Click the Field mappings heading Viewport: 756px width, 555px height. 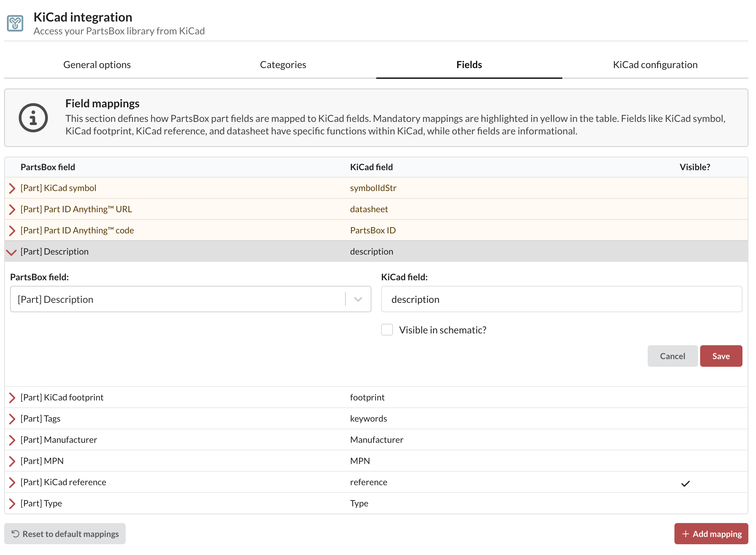click(102, 103)
